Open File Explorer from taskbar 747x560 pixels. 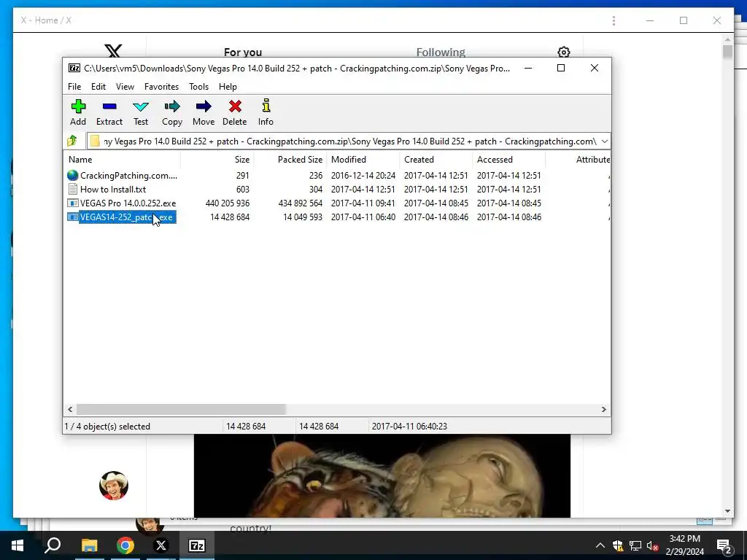(x=89, y=545)
